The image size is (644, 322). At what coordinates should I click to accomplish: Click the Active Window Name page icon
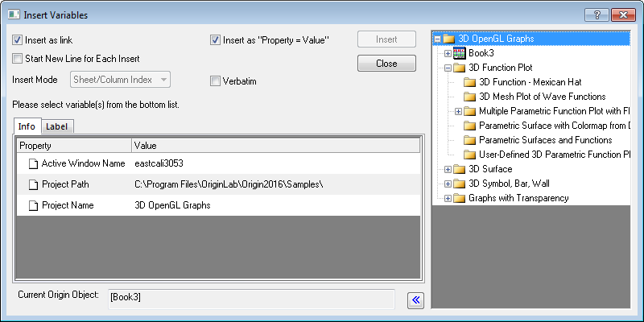(33, 163)
